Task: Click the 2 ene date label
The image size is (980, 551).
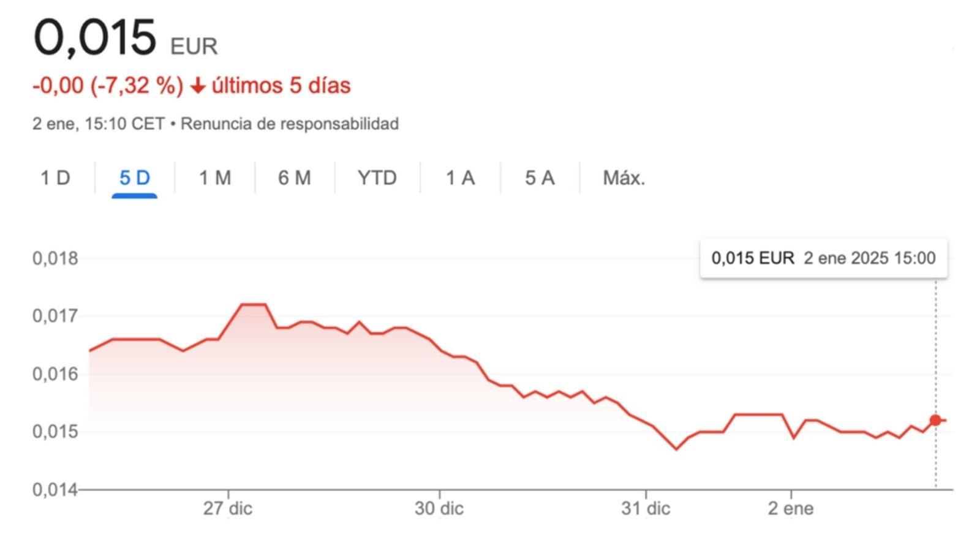Action: (791, 509)
